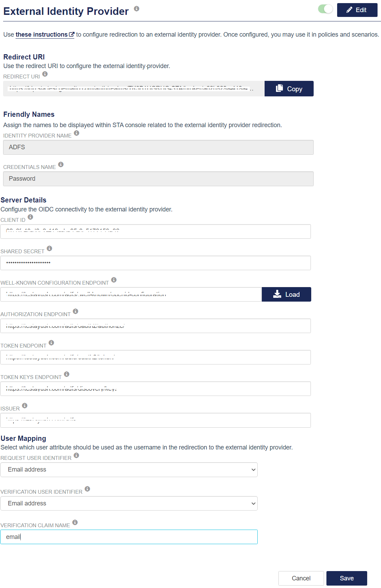The width and height of the screenshot is (381, 588).
Task: Click into the Shared Secret field
Action: click(155, 263)
